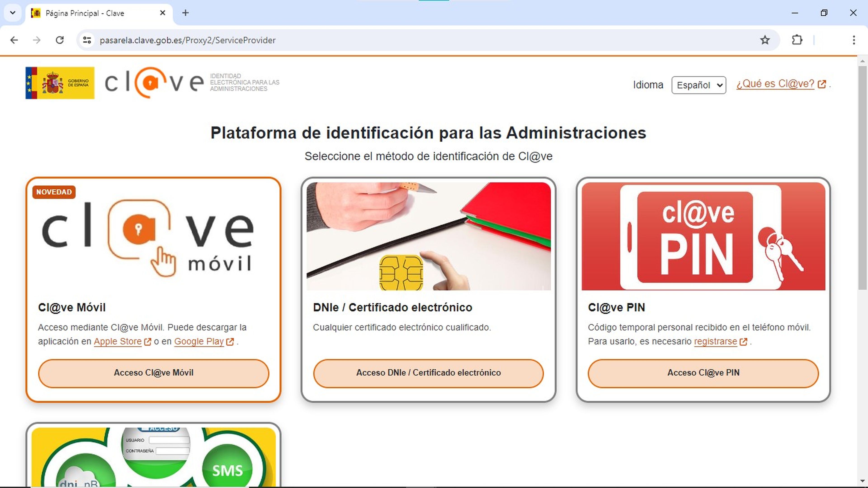Open a new tab with plus button

click(185, 13)
